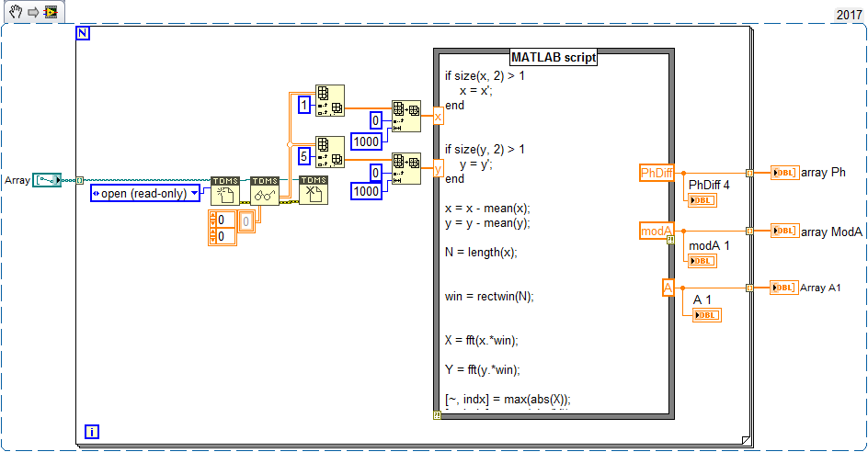Viewport: 868px width, 452px height.
Task: Click the Array path control terminal
Action: point(46,180)
